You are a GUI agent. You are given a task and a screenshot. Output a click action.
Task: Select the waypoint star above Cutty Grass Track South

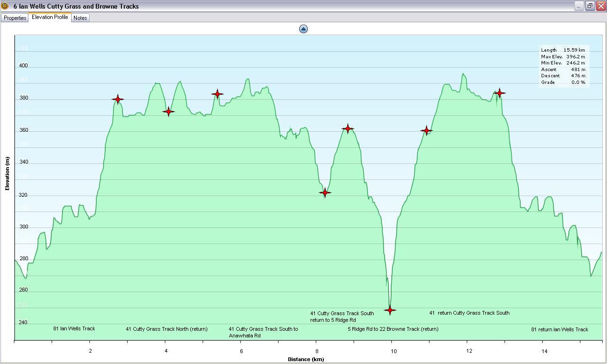pyautogui.click(x=217, y=94)
